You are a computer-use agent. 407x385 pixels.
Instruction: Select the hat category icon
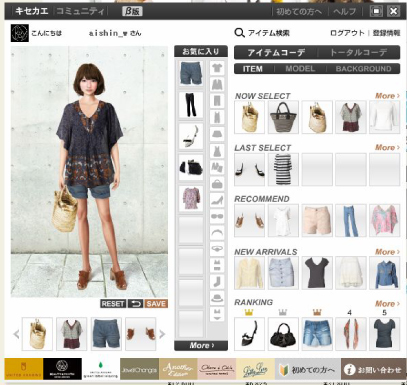pyautogui.click(x=217, y=298)
